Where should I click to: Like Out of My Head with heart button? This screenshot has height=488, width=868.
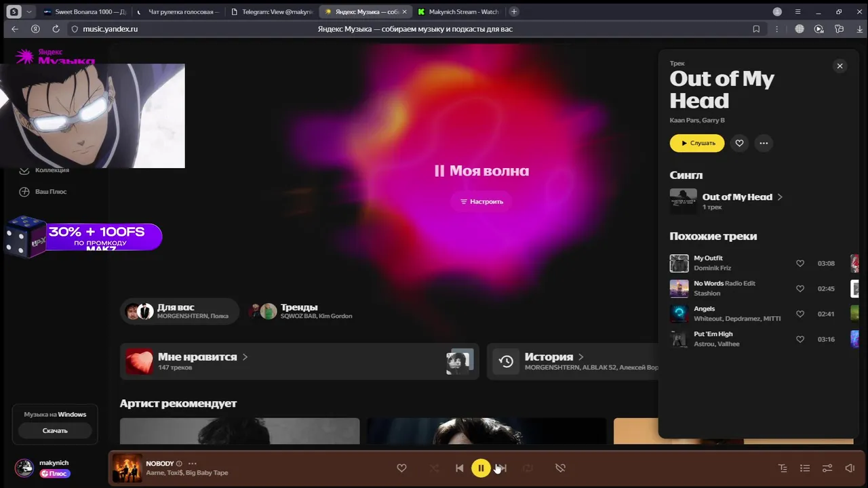(740, 143)
